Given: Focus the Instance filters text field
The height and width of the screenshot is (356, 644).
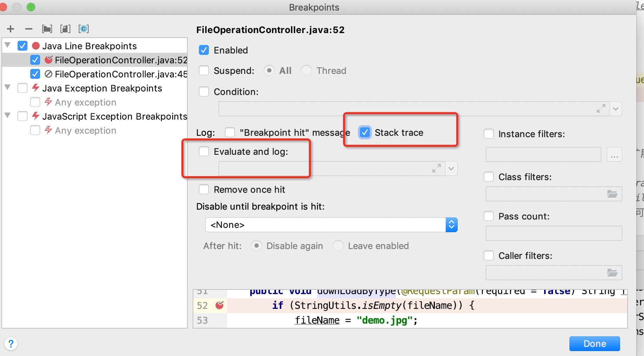Looking at the screenshot, I should 543,154.
